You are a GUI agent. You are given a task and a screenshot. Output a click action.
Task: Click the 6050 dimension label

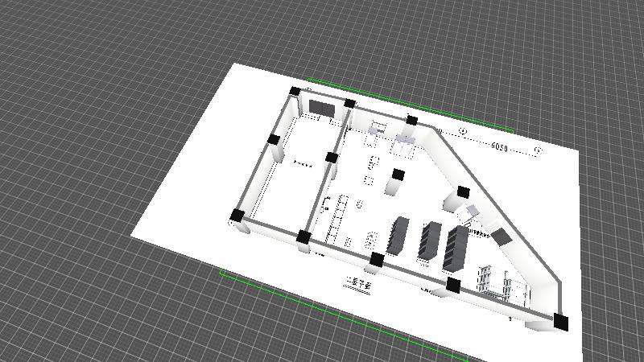point(499,146)
